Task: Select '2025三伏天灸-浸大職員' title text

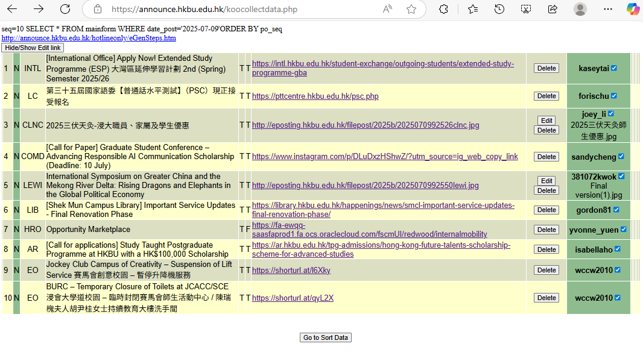Action: coord(117,125)
